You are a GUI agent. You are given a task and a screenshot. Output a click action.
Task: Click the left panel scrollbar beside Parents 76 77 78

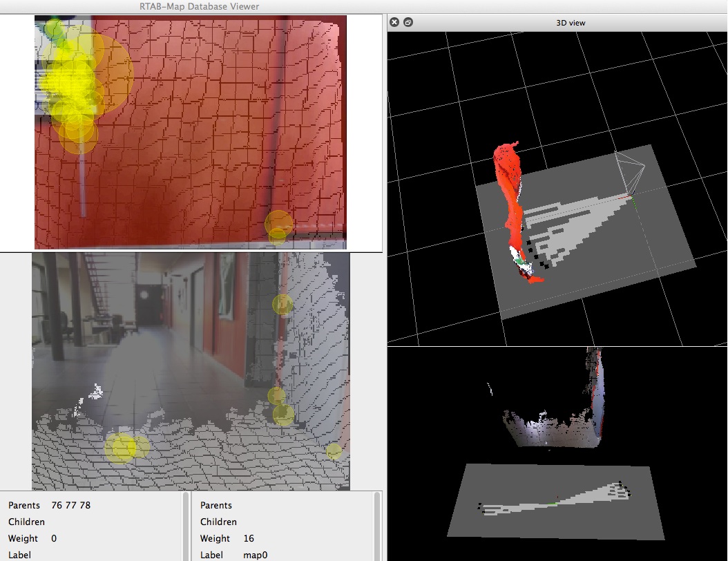(185, 525)
